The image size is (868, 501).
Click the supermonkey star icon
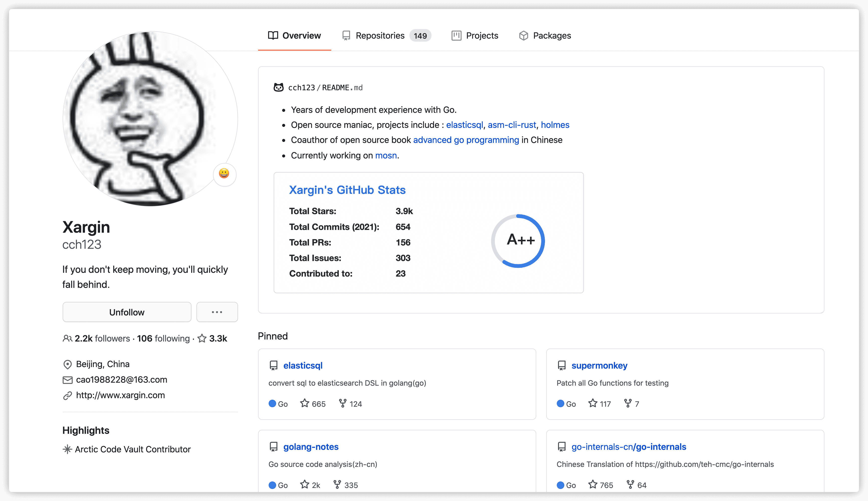593,403
